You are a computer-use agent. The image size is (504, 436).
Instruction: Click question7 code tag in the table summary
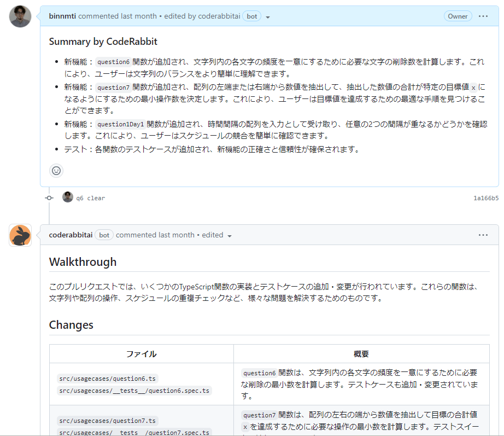(260, 415)
